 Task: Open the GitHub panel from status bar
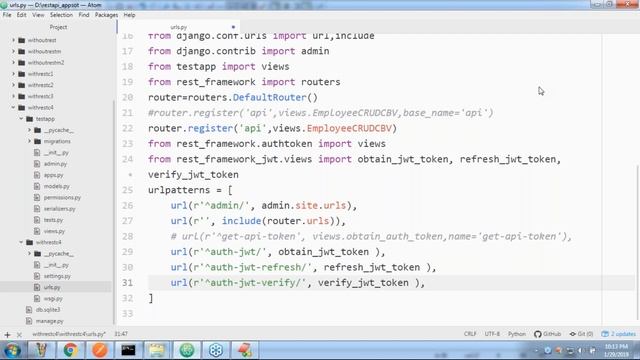[x=548, y=334]
